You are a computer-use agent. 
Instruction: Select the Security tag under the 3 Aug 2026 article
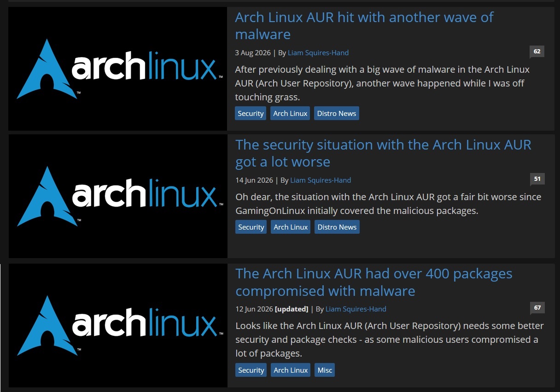pyautogui.click(x=251, y=113)
